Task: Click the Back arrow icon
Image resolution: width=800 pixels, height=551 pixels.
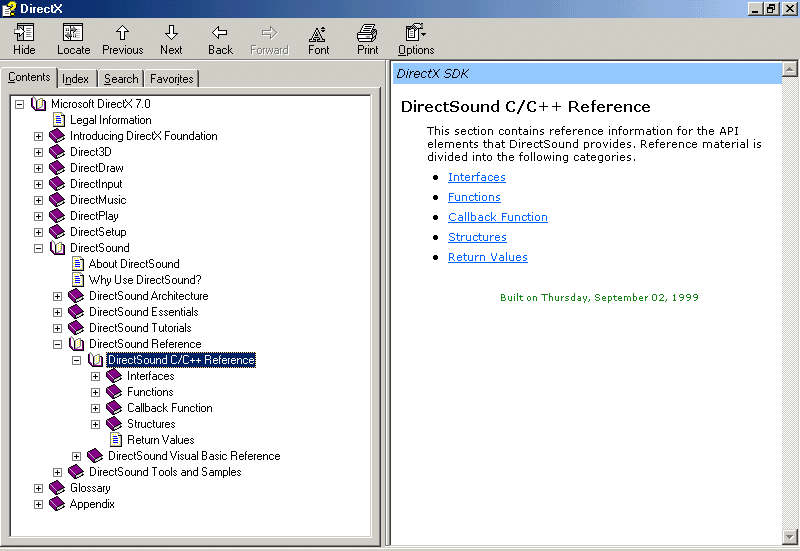Action: [220, 39]
